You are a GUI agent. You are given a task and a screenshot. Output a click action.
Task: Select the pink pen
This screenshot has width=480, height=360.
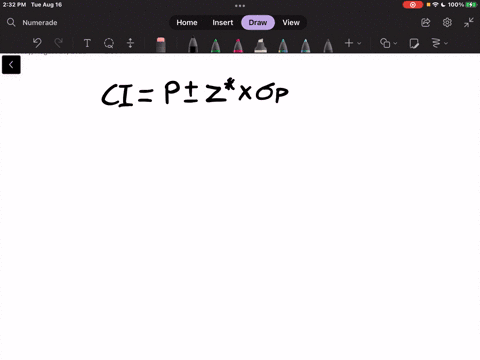(238, 45)
